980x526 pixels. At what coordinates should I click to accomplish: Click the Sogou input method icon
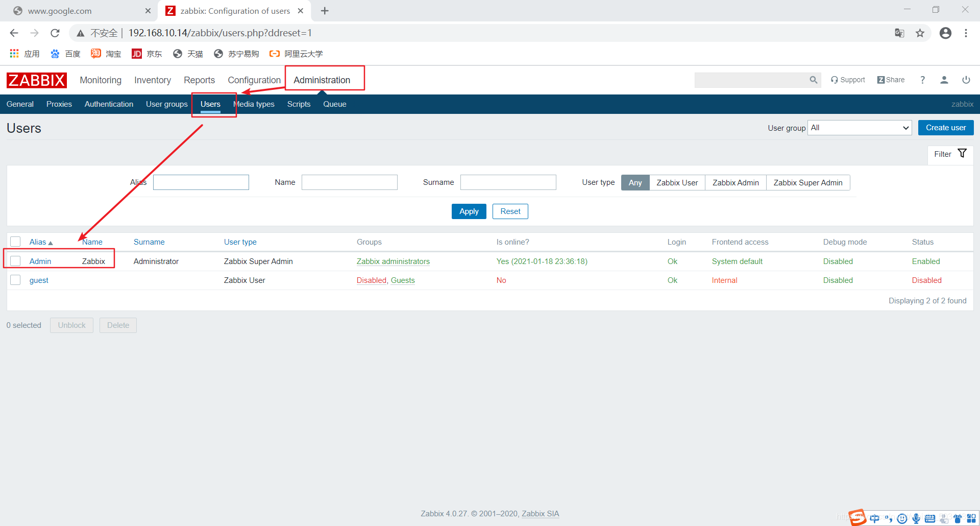(857, 517)
